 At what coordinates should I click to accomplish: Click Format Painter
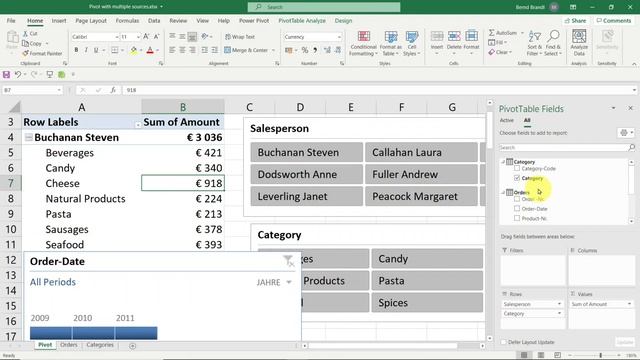[42, 53]
